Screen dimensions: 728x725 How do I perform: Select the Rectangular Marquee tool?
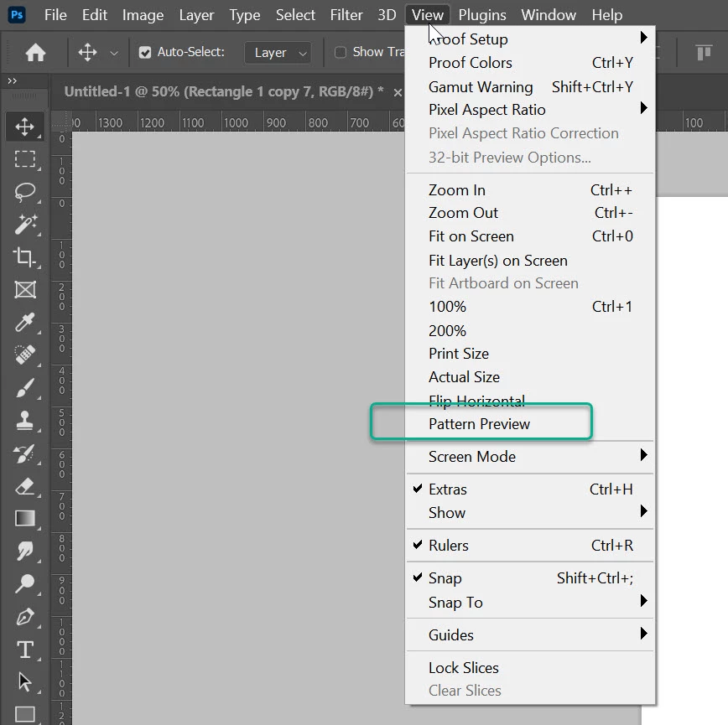(x=24, y=158)
